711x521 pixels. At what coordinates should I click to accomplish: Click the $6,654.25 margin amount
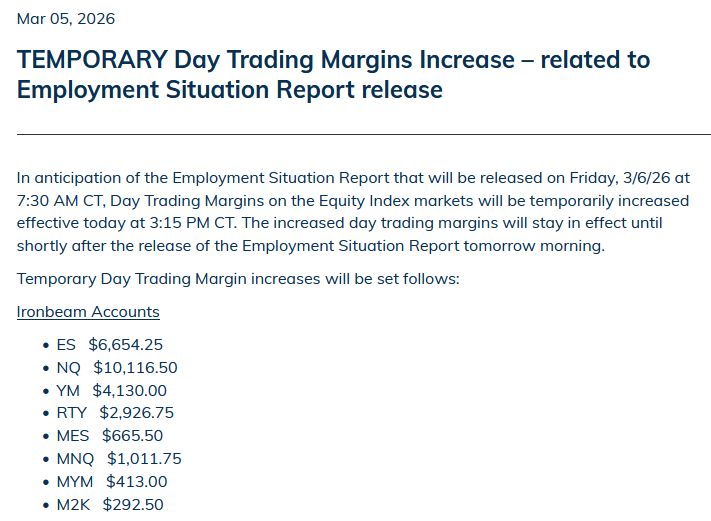click(126, 345)
